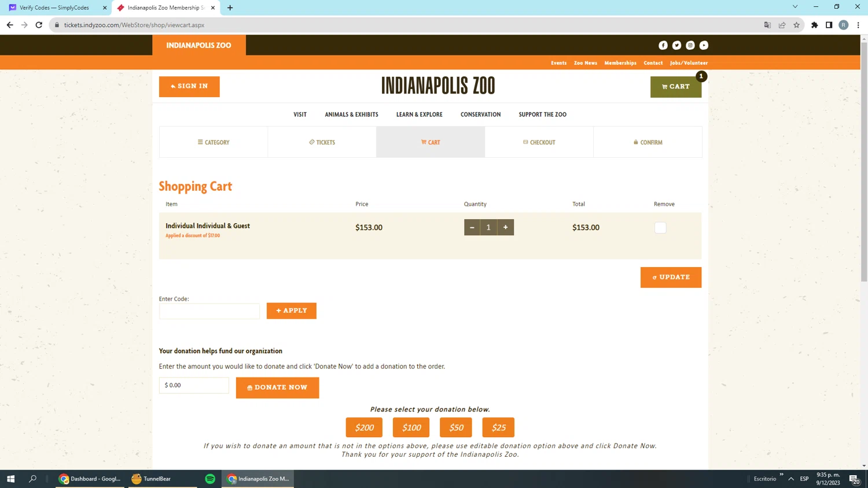Go to the Category step
This screenshot has width=868, height=488.
click(x=214, y=142)
